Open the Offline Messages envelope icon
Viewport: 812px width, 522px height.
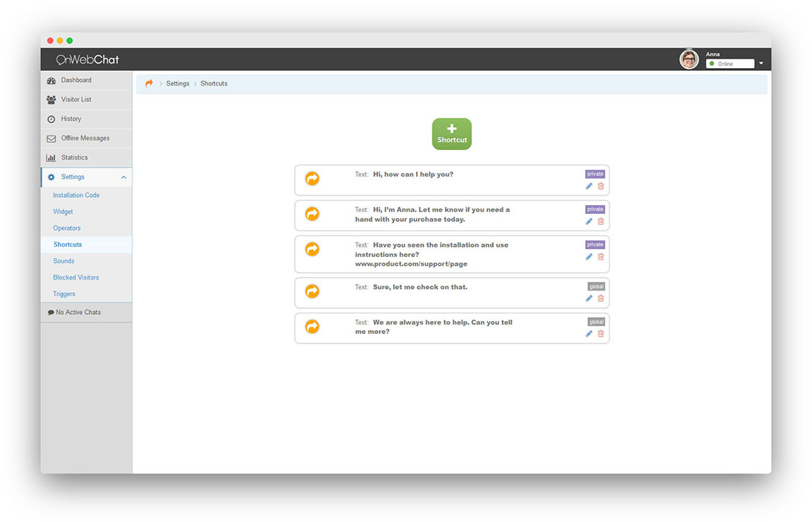coord(51,138)
